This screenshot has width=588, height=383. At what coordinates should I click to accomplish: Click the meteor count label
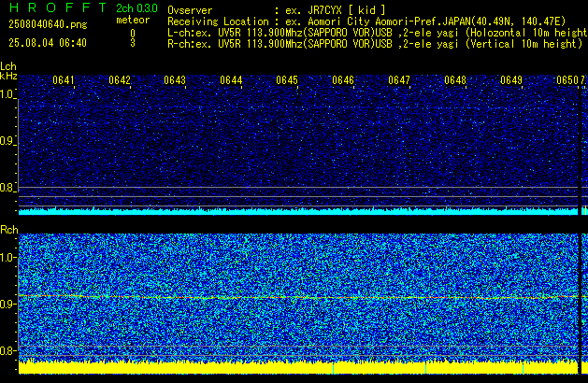[x=133, y=20]
